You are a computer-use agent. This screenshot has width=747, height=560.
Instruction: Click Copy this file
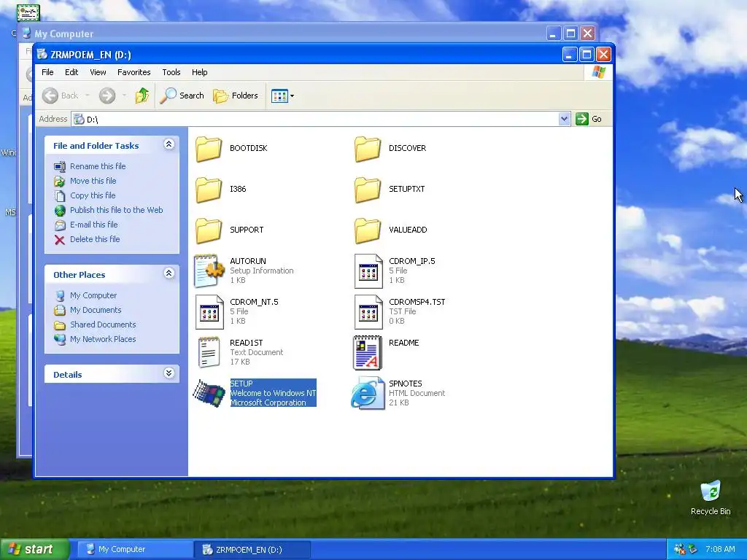pyautogui.click(x=93, y=195)
